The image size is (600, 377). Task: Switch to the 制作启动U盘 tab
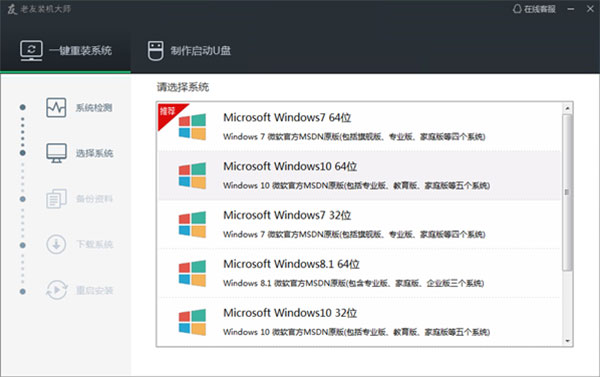coord(189,51)
